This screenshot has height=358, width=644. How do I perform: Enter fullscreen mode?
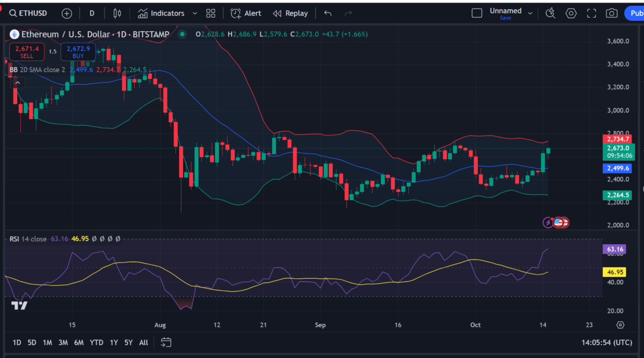(591, 13)
